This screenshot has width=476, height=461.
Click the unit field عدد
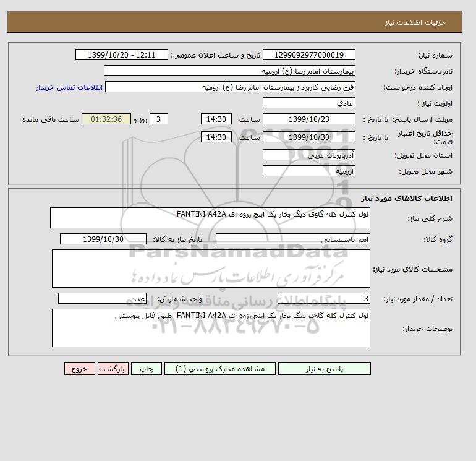(x=102, y=298)
